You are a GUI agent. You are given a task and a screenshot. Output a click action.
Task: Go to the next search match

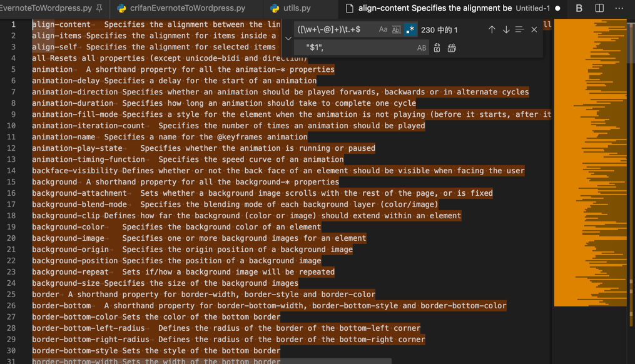(505, 29)
